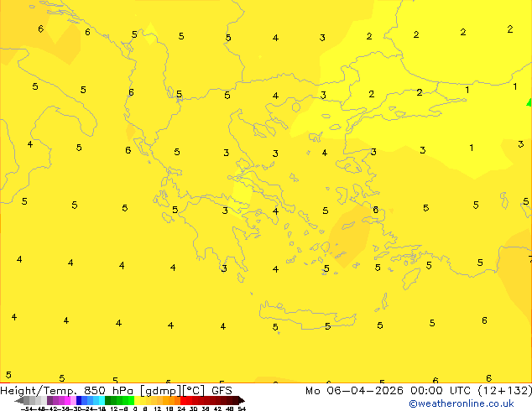The image size is (532, 411).
Task: Click the '00:00 UTC' time label
Action: pos(441,391)
